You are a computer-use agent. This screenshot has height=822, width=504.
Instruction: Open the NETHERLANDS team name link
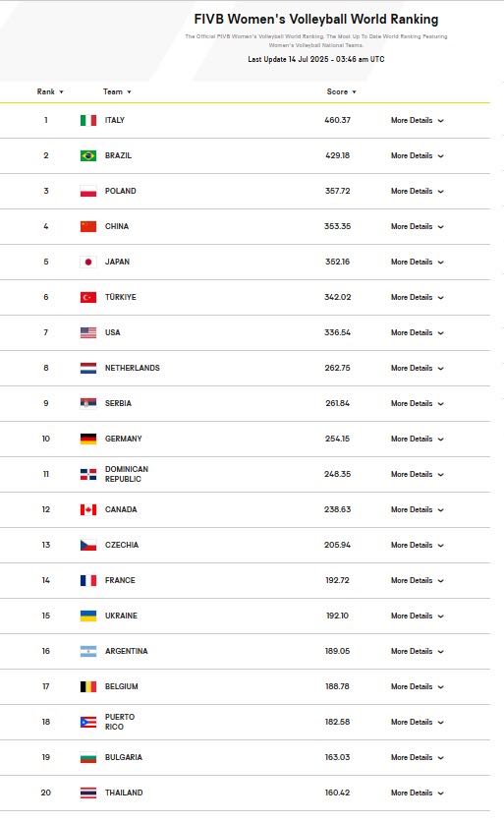pyautogui.click(x=132, y=368)
